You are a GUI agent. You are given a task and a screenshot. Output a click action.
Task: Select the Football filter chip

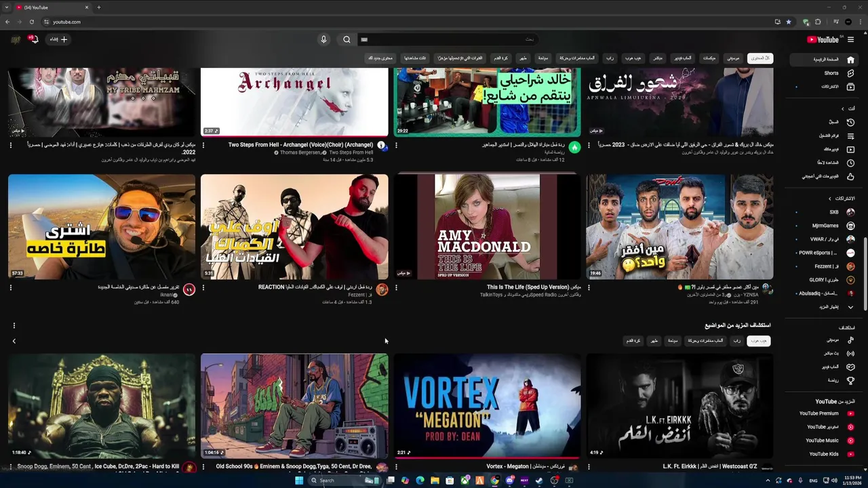pos(500,58)
